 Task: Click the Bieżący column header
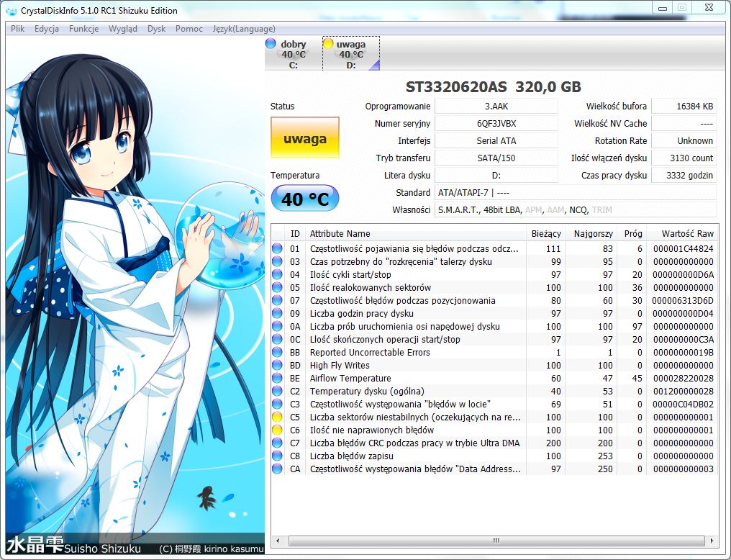tap(546, 234)
